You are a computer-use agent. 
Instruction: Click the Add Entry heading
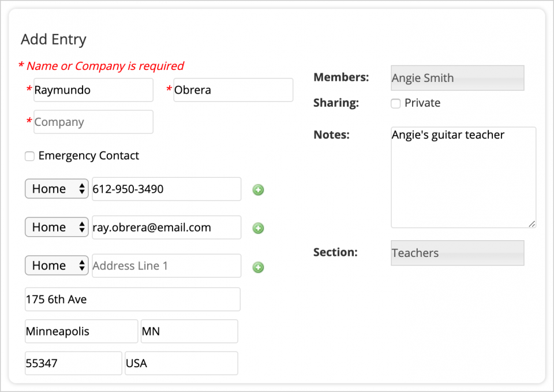pyautogui.click(x=53, y=39)
